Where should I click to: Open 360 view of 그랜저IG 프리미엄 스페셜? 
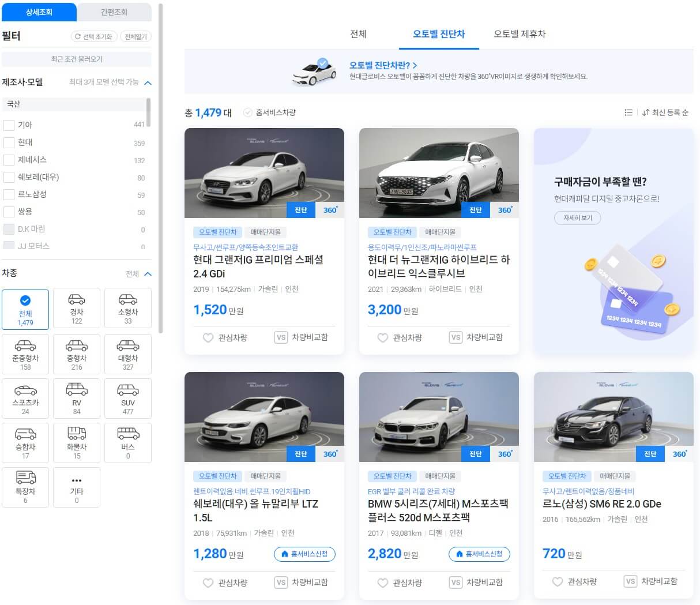click(x=330, y=210)
